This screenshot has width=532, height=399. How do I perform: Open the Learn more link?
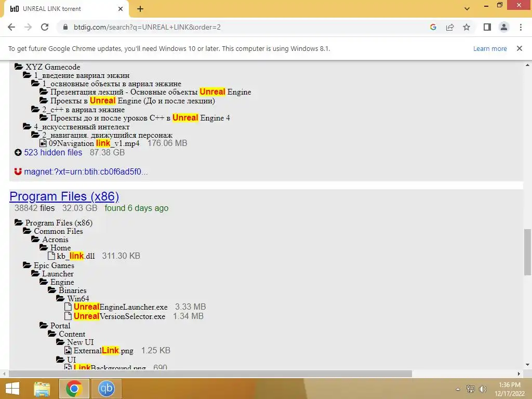[490, 48]
